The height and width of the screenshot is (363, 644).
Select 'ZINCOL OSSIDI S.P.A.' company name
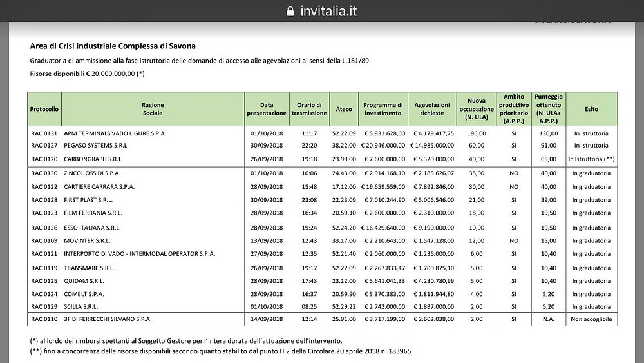pos(92,173)
